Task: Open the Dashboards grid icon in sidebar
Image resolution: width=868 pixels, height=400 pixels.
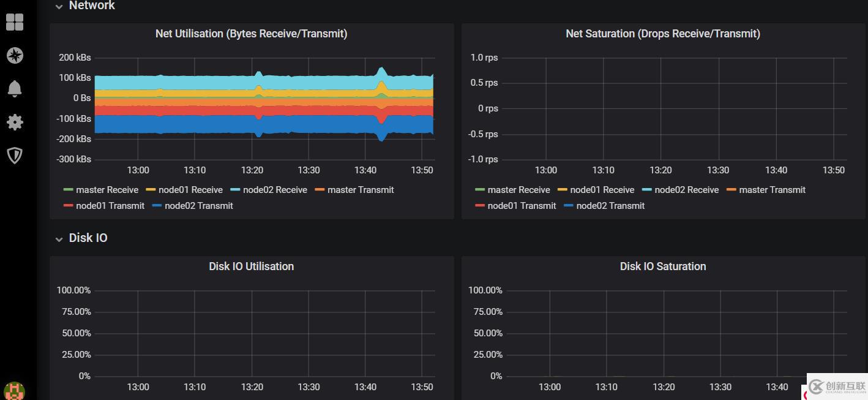Action: coord(15,22)
